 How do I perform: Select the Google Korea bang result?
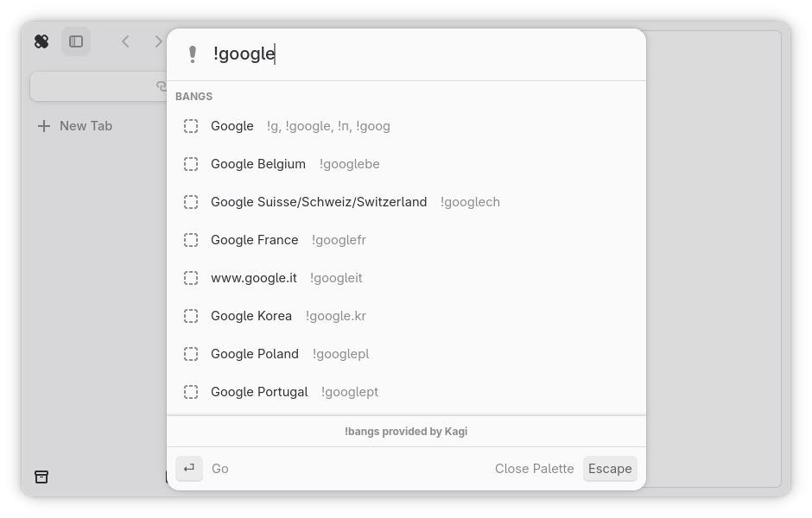(x=406, y=316)
